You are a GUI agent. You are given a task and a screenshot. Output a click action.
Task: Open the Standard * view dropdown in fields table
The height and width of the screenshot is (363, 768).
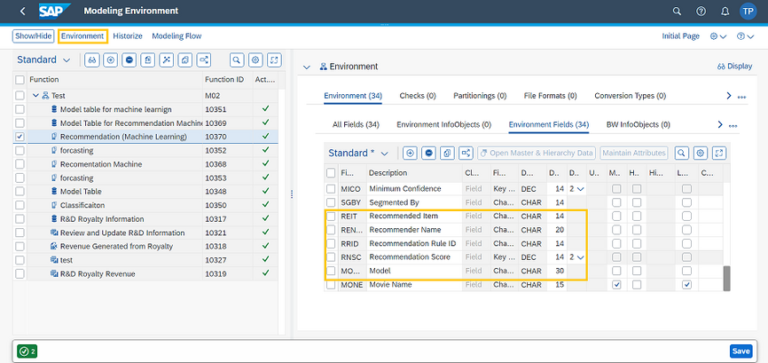click(384, 154)
